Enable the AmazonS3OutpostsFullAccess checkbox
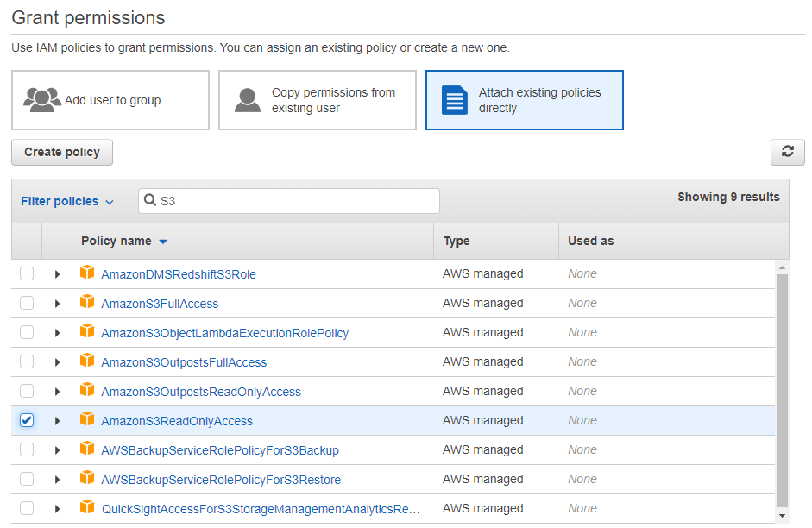The image size is (812, 528). point(27,361)
